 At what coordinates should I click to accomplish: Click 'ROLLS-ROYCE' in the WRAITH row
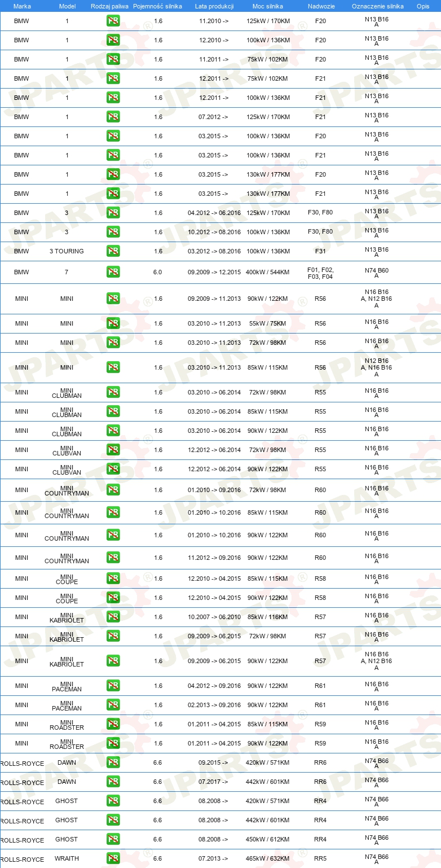(22, 860)
